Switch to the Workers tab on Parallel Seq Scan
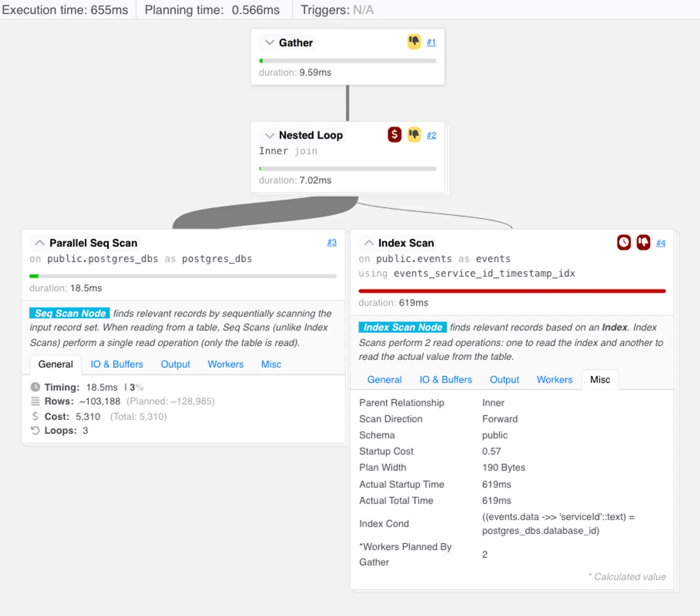This screenshot has height=616, width=700. 226,364
